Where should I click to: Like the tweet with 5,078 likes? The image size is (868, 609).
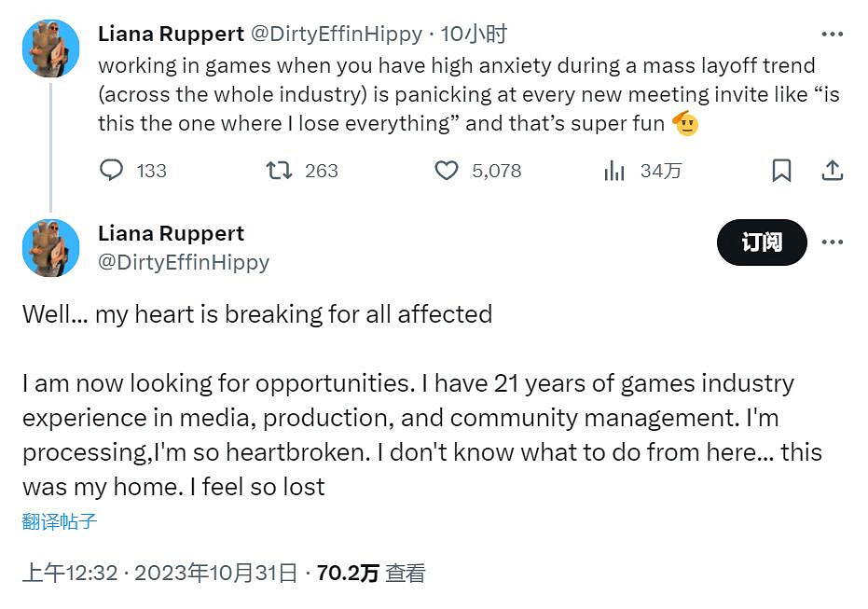tap(448, 171)
